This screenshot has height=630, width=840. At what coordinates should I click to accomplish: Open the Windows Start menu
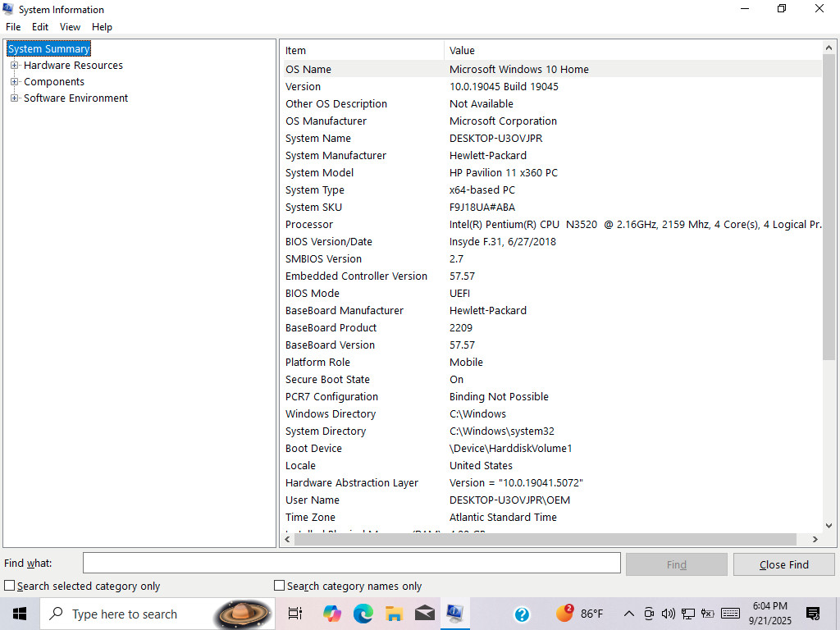(x=20, y=614)
